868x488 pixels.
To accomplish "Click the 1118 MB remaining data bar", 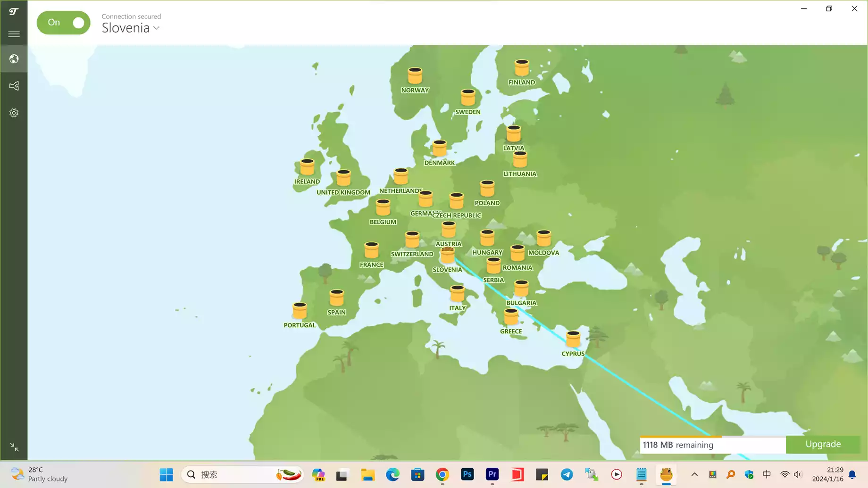I will [x=712, y=445].
